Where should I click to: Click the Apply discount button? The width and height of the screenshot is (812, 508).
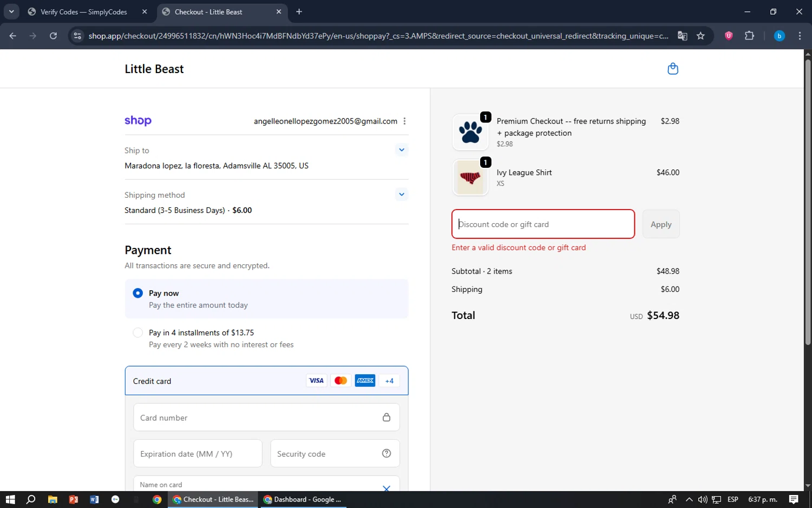(x=661, y=224)
